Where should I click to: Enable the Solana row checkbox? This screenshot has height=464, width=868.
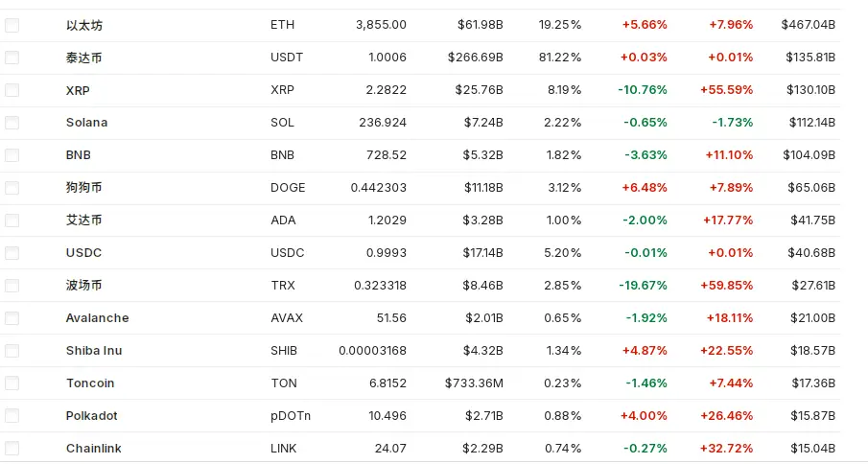click(x=12, y=123)
